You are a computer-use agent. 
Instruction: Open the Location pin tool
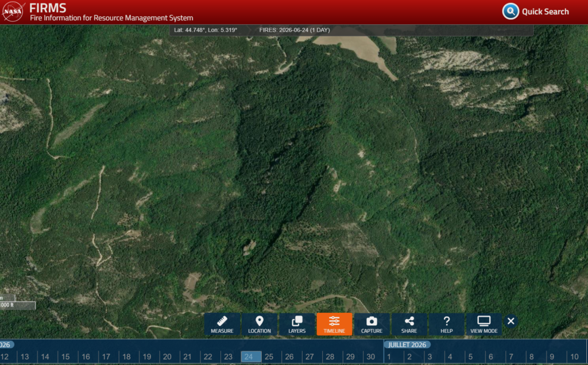[259, 324]
